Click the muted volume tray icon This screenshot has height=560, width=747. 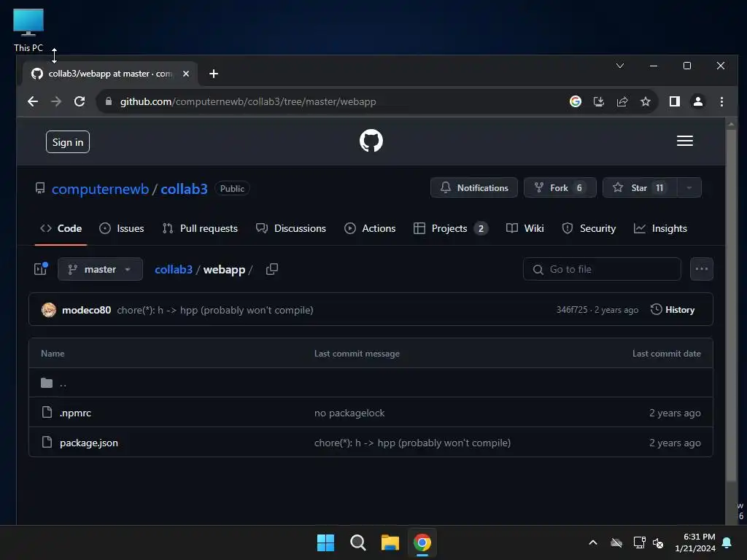tap(658, 542)
